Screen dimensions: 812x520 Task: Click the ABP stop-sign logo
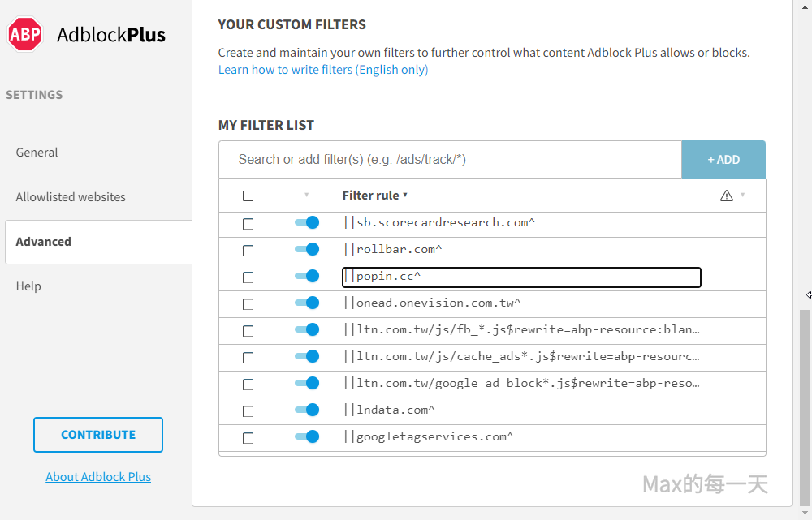point(25,35)
